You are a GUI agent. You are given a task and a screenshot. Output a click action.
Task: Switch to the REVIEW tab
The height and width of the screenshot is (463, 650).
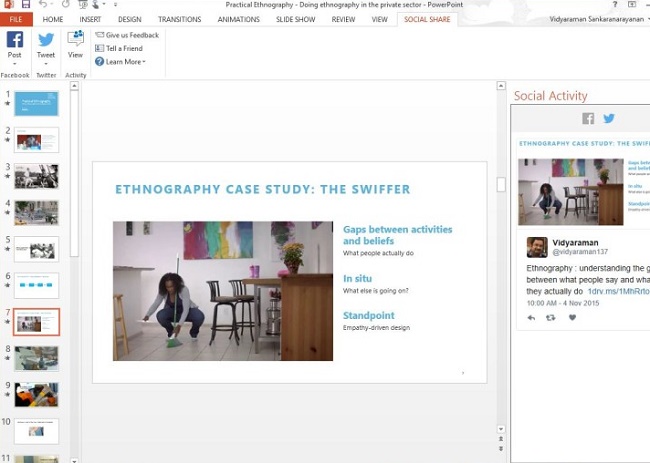click(x=343, y=19)
